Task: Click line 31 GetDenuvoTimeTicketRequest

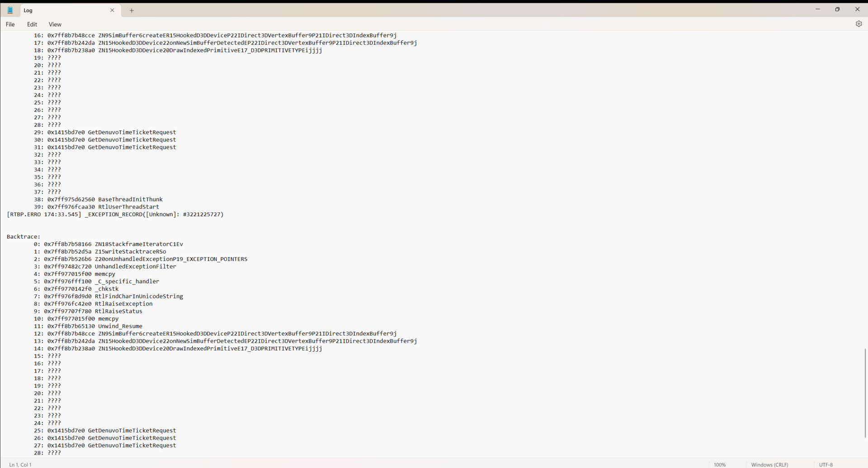Action: [105, 147]
